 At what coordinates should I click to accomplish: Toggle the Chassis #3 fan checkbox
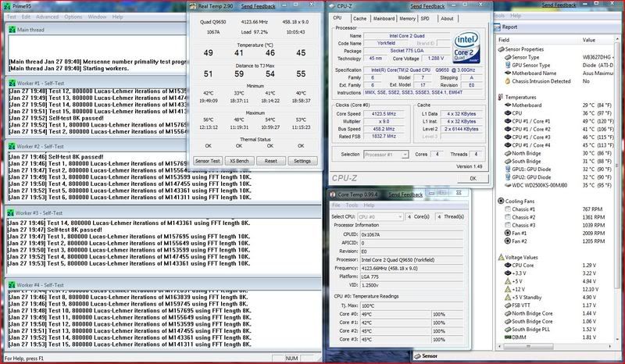tap(508, 225)
